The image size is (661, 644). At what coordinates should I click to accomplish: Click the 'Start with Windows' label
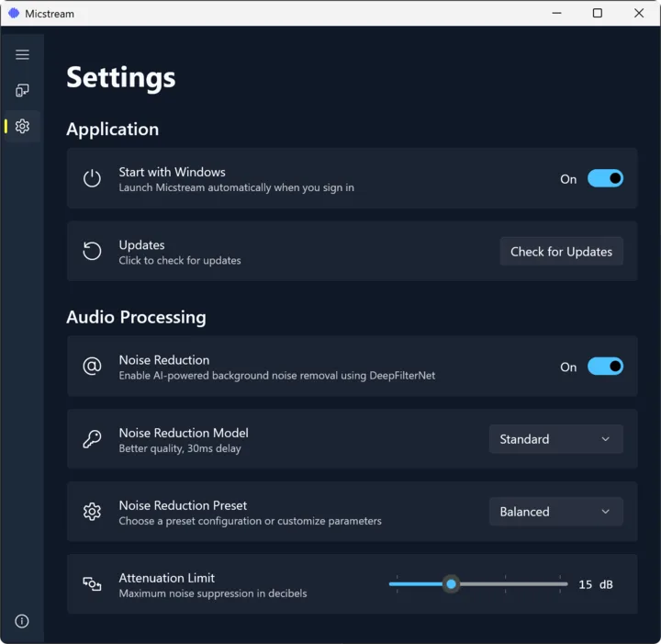point(172,172)
